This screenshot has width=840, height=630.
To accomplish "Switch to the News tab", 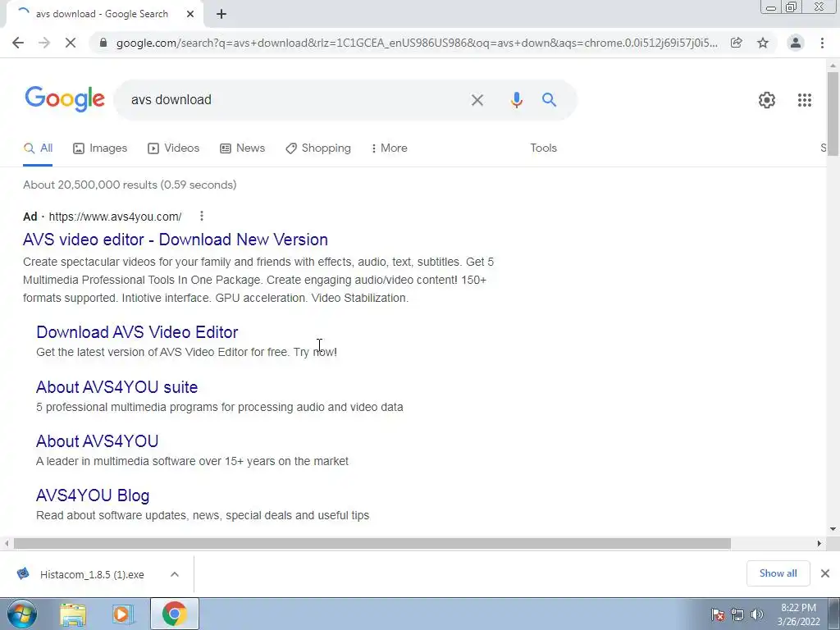I will click(242, 148).
